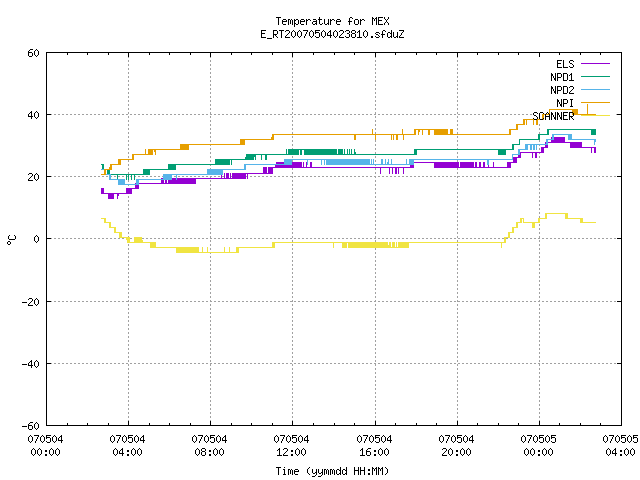Click the purple ELS curve's start before 04:00

pos(102,191)
